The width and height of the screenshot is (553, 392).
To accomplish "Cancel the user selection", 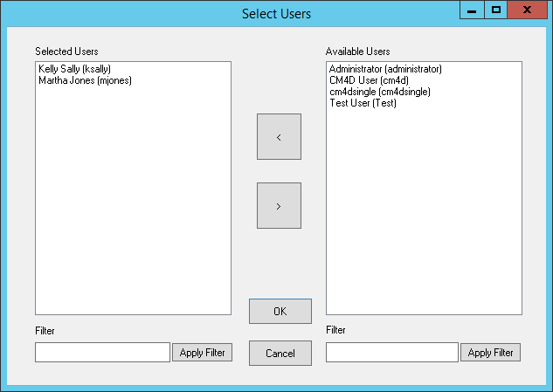I will 280,354.
